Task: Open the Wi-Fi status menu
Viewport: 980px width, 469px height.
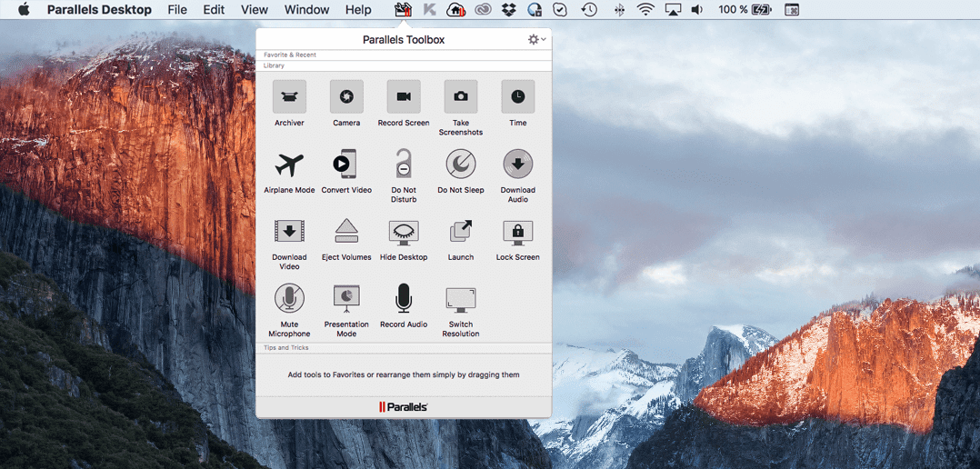Action: coord(645,9)
